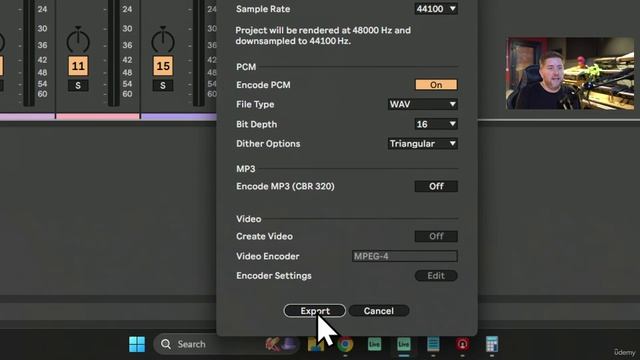
Task: Click the Export button
Action: coord(315,311)
